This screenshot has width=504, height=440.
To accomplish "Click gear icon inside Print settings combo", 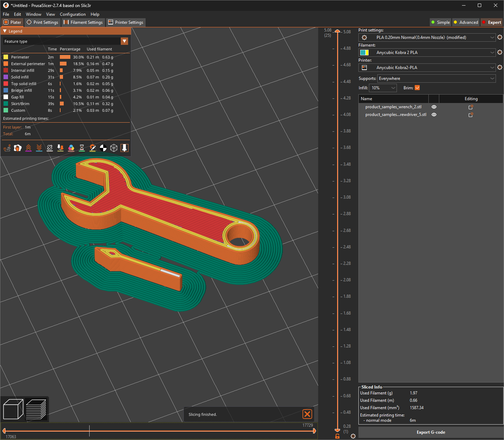I will pos(364,37).
